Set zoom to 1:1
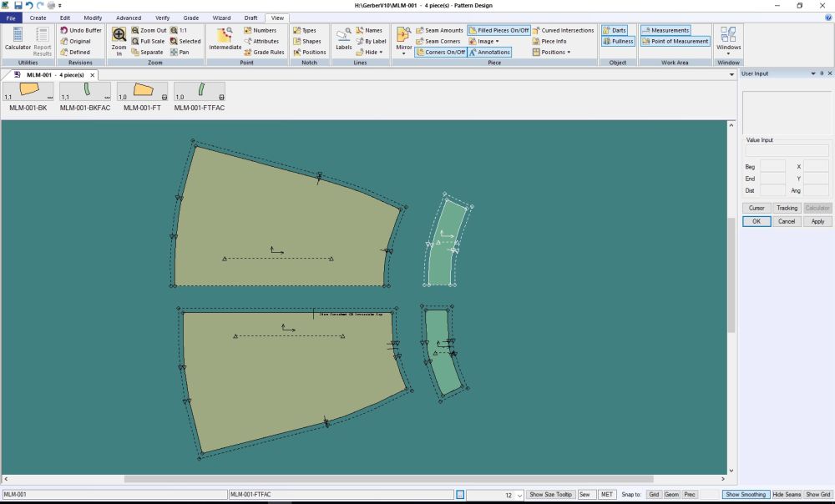Viewport: 835px width, 504px height. 179,30
